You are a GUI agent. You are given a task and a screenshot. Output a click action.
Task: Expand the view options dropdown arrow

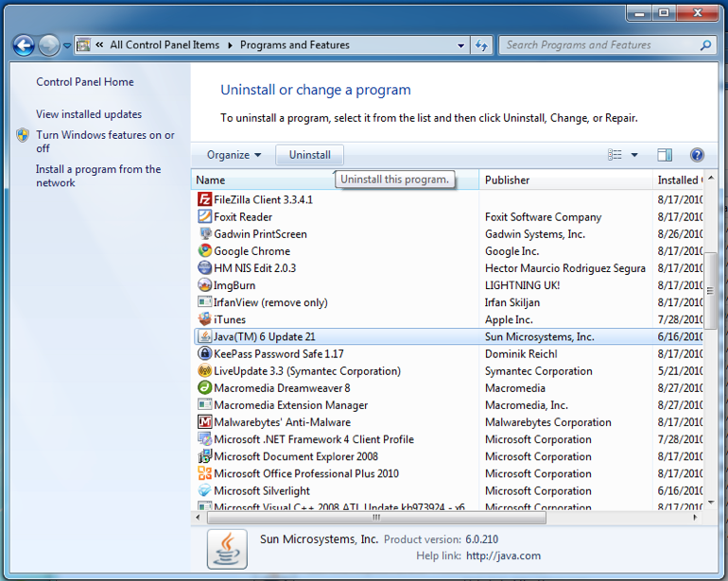[x=634, y=155]
